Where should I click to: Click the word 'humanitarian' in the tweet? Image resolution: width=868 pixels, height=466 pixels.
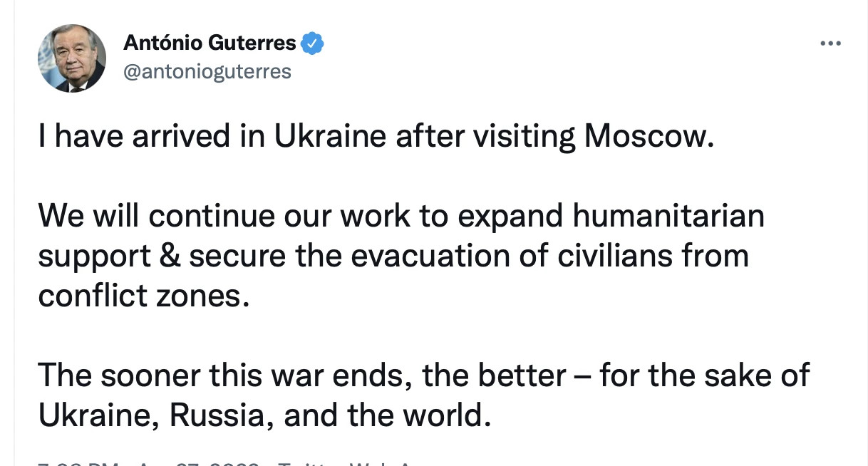pos(668,215)
